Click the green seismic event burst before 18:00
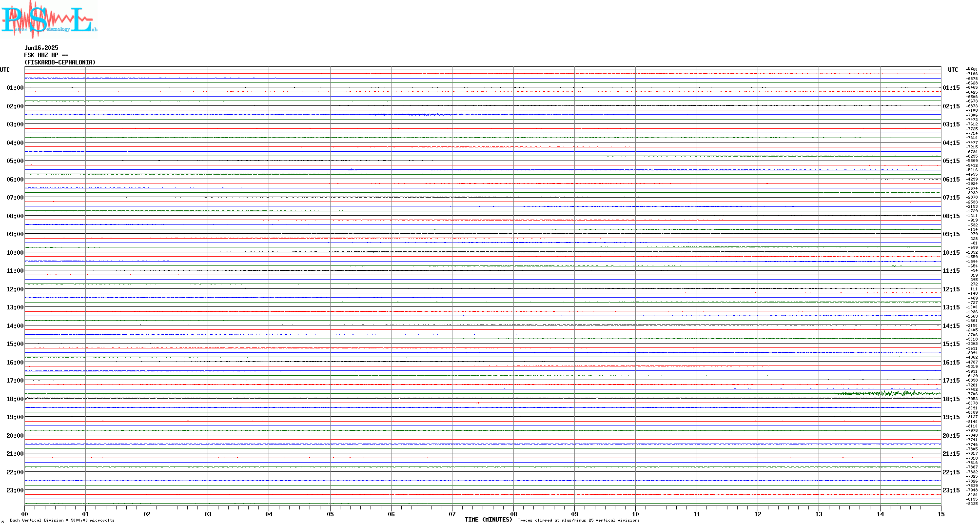 (x=887, y=393)
